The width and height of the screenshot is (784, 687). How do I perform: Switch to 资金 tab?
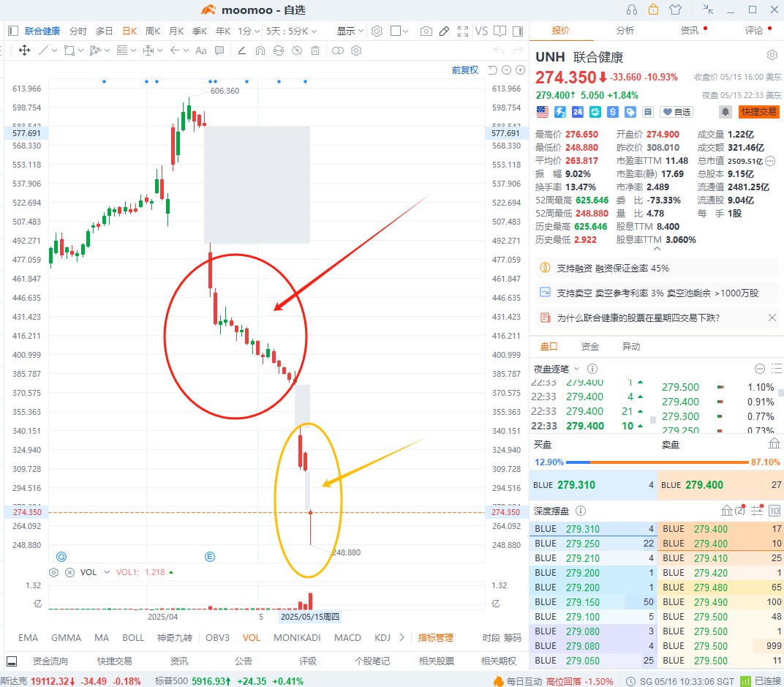(590, 346)
